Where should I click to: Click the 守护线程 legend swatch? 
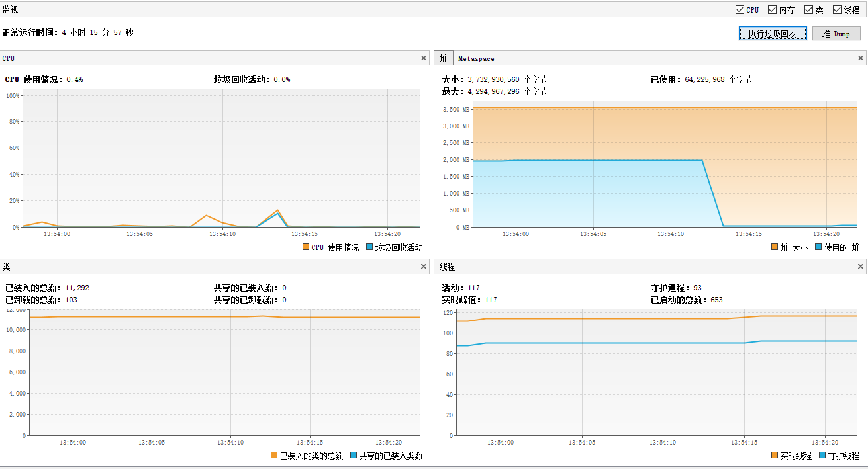[822, 456]
